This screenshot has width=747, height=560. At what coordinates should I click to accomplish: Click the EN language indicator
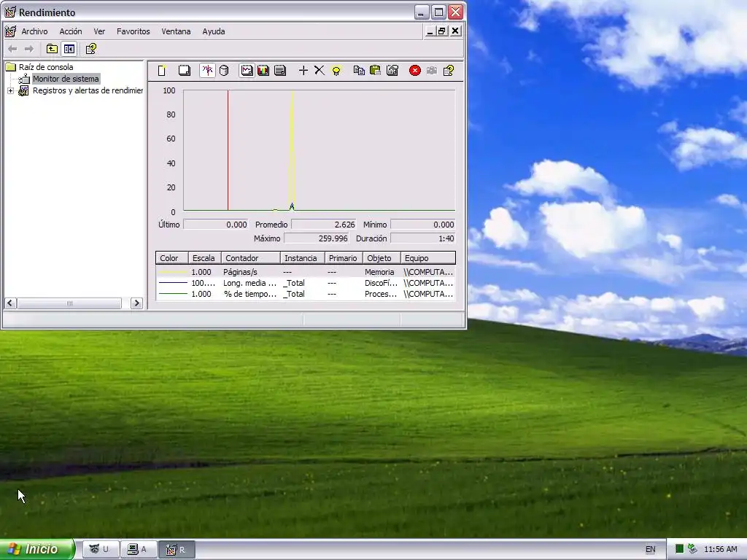tap(650, 550)
